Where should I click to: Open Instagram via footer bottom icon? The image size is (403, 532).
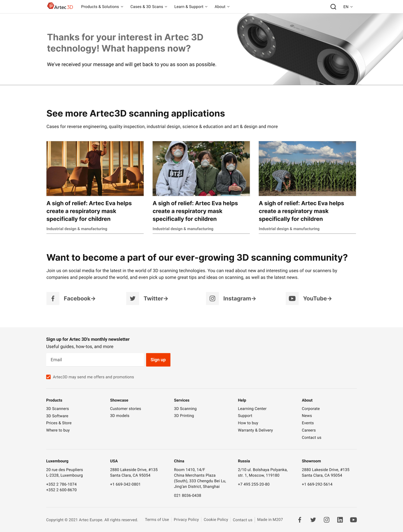(327, 520)
